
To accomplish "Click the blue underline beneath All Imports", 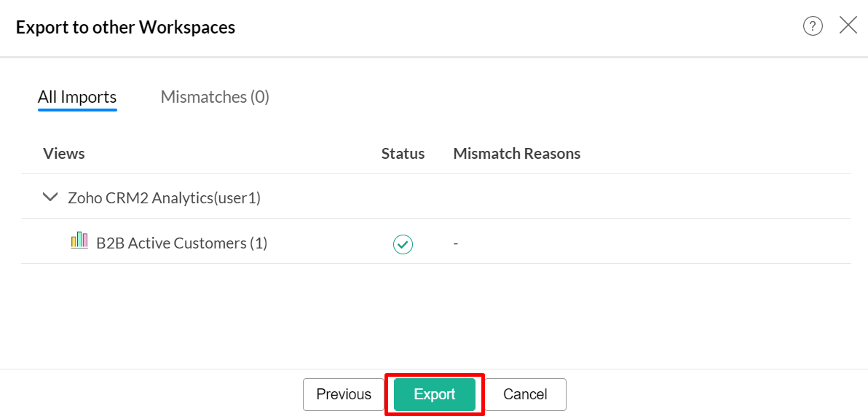I will pos(77,110).
